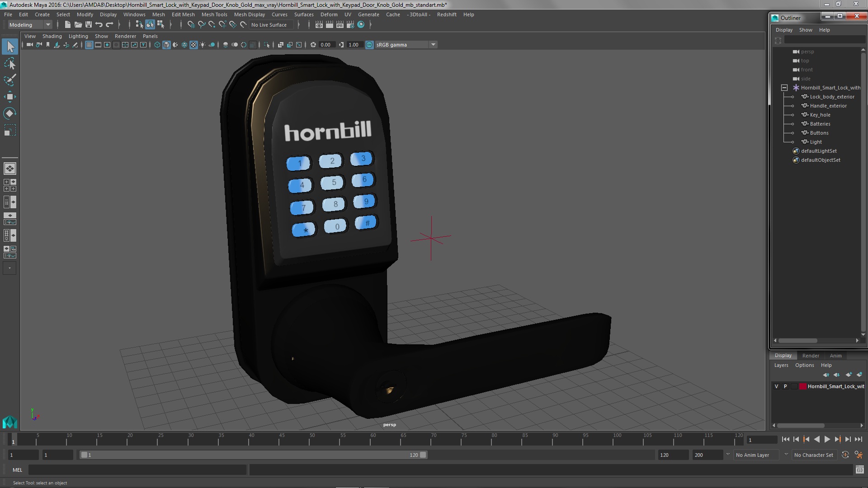Toggle the Textured display checker icon

click(193, 45)
